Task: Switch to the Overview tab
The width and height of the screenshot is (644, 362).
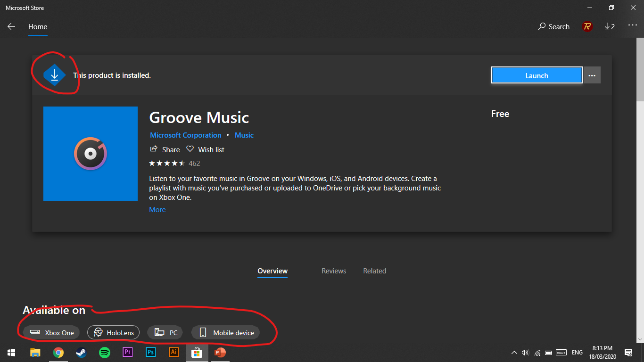Action: tap(272, 271)
